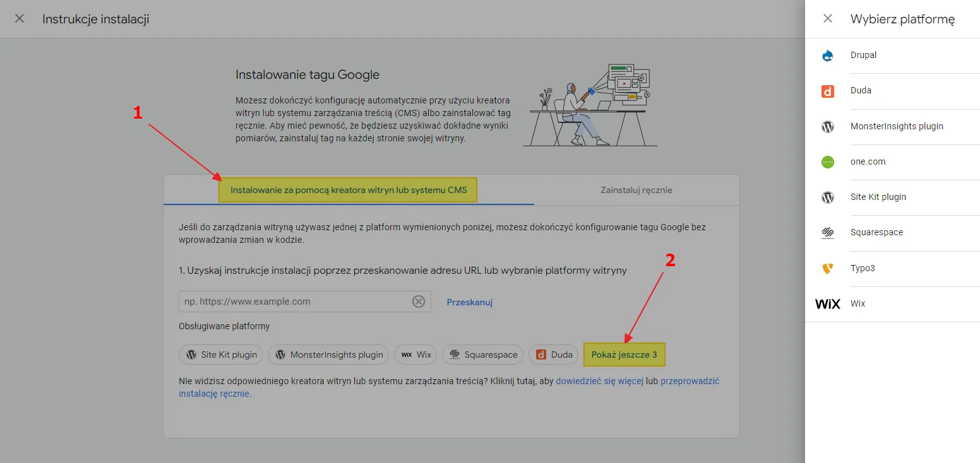Click the Przeskanuj button

click(470, 302)
